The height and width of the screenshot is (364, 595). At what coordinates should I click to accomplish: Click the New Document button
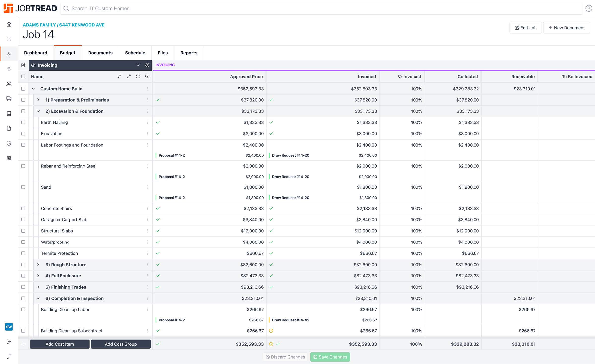[566, 28]
